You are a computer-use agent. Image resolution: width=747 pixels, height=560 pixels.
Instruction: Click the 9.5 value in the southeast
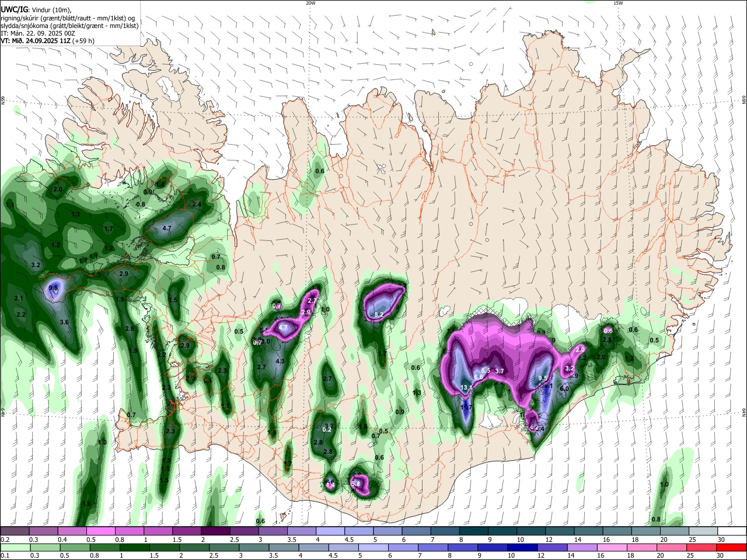[543, 378]
